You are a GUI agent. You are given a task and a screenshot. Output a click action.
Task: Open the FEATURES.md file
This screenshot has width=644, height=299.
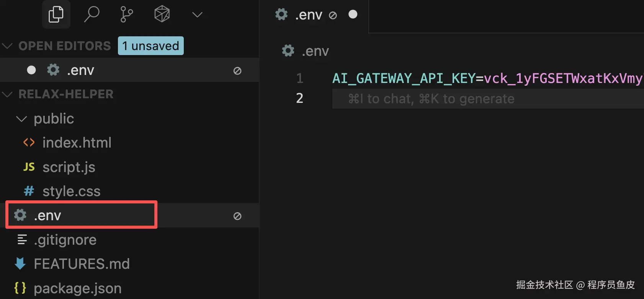pos(82,264)
